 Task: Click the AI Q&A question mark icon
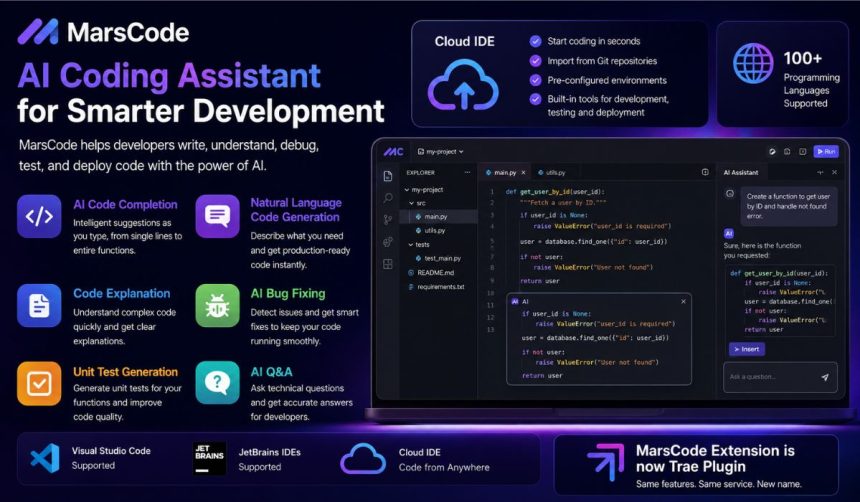(217, 382)
